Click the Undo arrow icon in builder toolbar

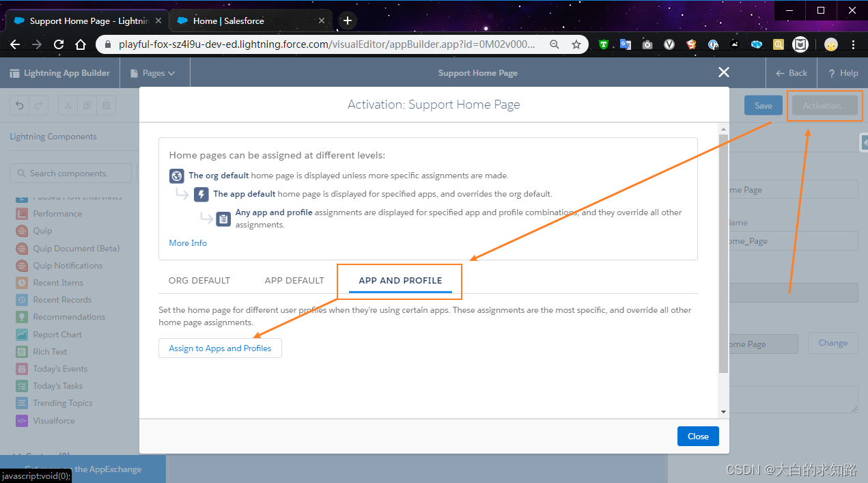(x=20, y=105)
